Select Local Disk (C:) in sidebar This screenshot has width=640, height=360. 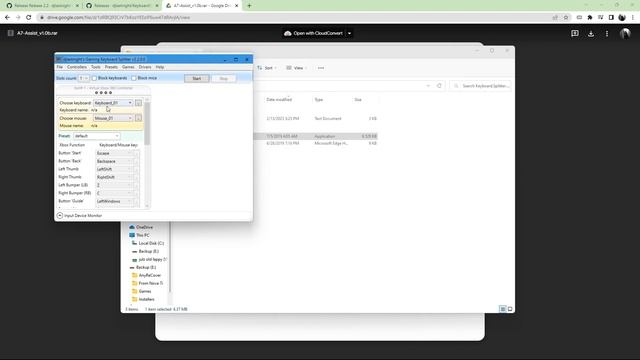(x=148, y=243)
